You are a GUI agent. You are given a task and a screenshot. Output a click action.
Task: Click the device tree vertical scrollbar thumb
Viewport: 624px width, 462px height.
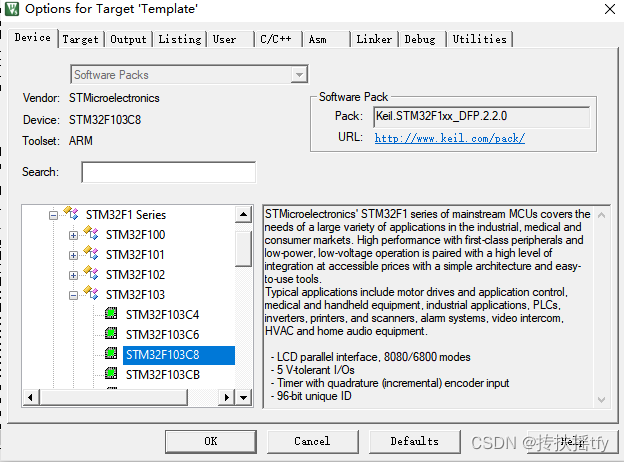(243, 249)
